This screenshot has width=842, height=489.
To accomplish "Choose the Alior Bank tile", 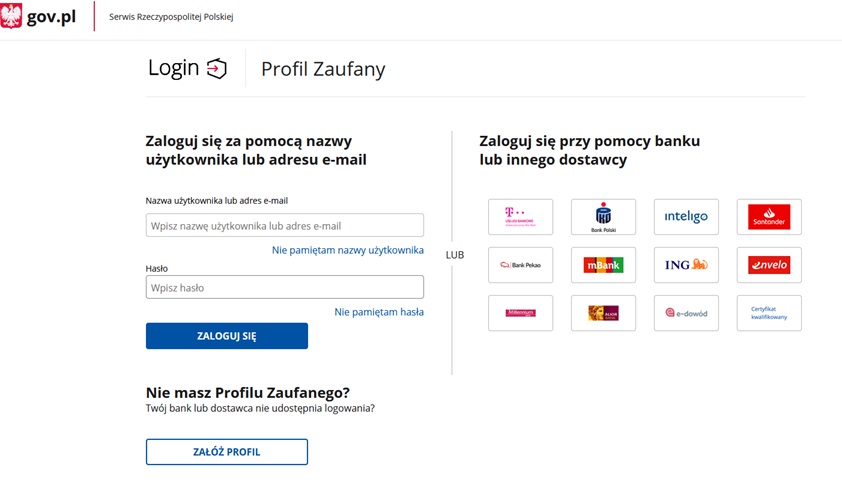I will tap(603, 313).
